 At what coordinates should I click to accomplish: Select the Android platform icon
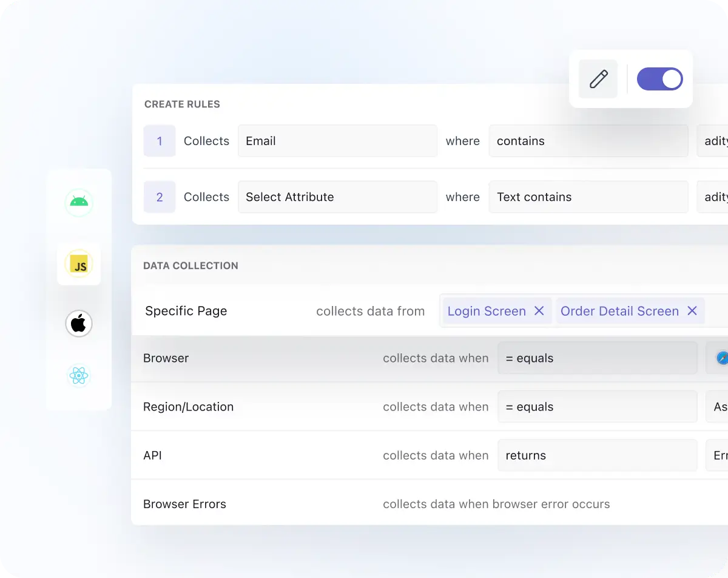[79, 203]
